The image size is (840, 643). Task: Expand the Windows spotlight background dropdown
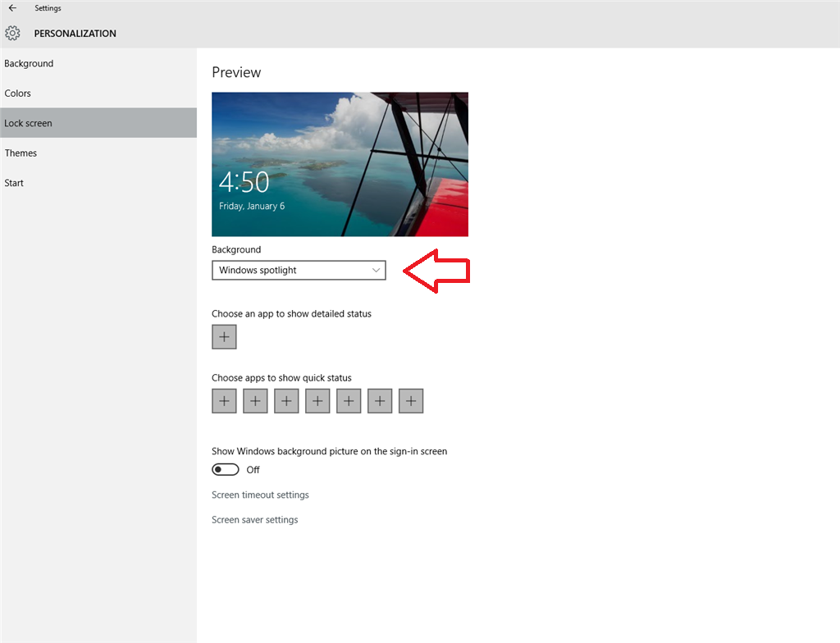(299, 270)
